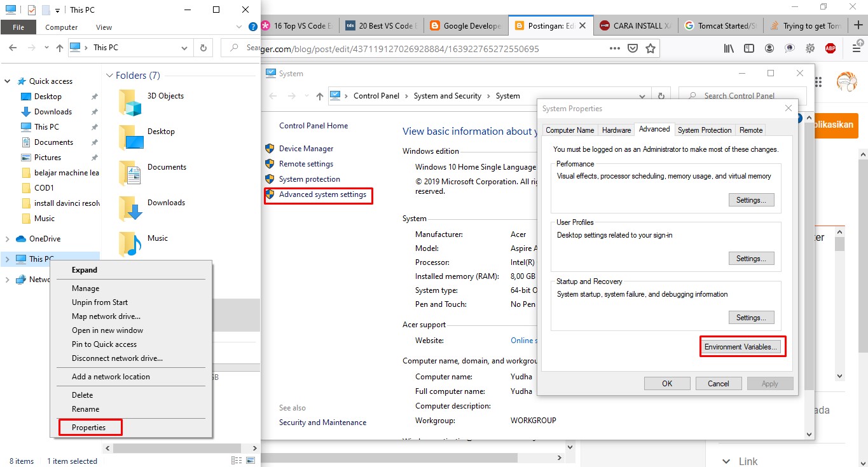
Task: Open Firefox sidebars via sidebar icon
Action: tap(749, 48)
